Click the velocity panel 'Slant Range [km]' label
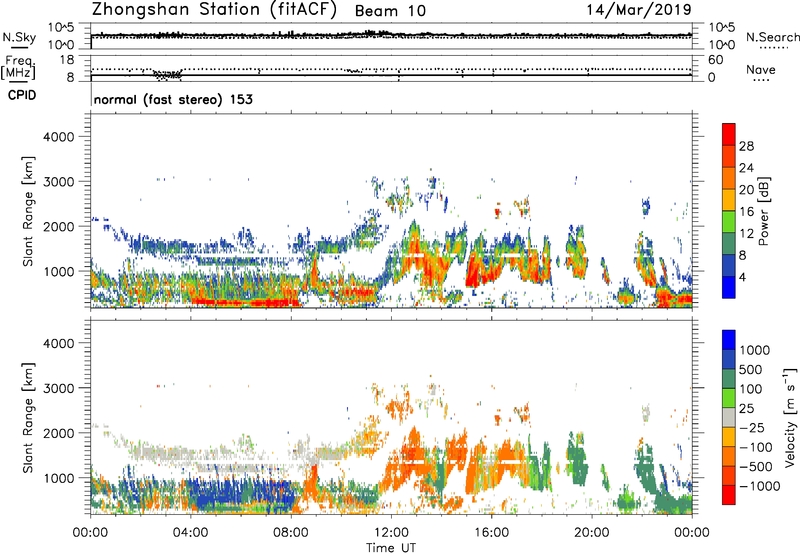800x554 pixels. pyautogui.click(x=28, y=417)
